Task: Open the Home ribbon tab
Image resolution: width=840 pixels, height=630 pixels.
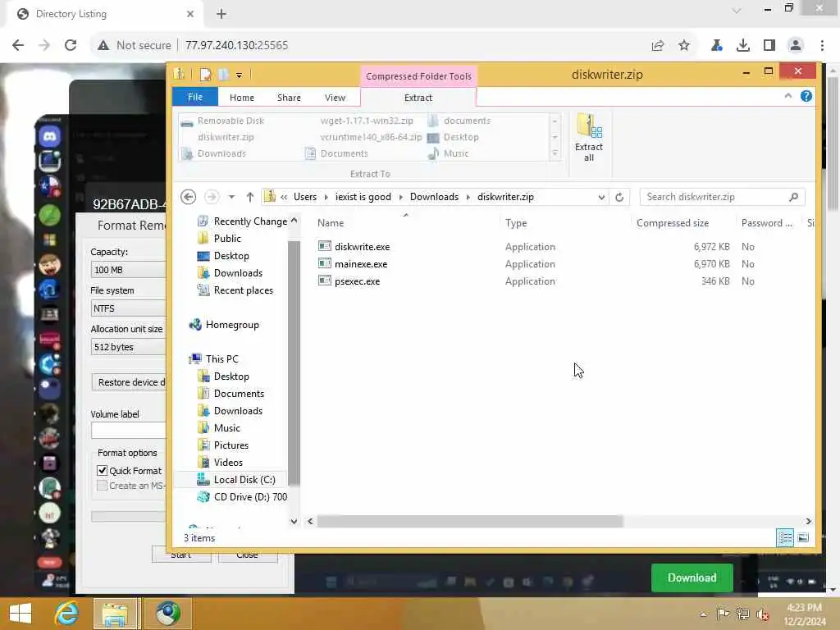Action: click(x=242, y=98)
